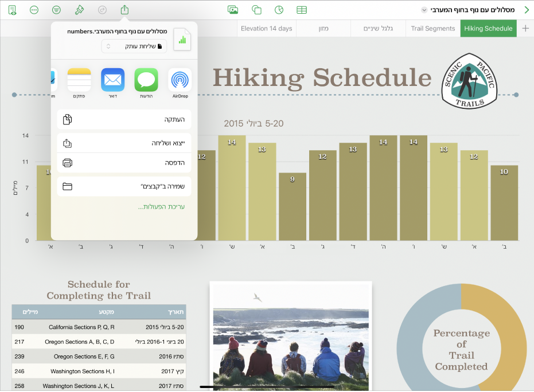Click the Numbers file icon in share sheet
This screenshot has width=534, height=392.
182,39
